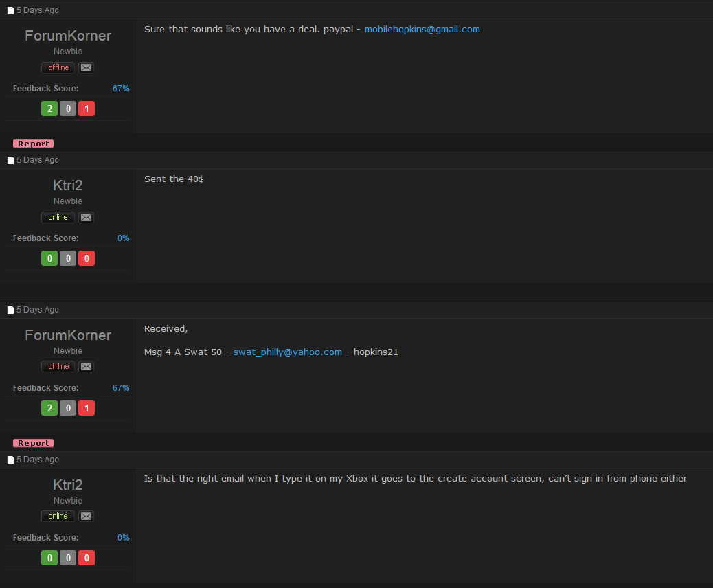Click the envelope message icon in ForumKorner's first post
Viewport: 713px width, 588px height.
[86, 68]
